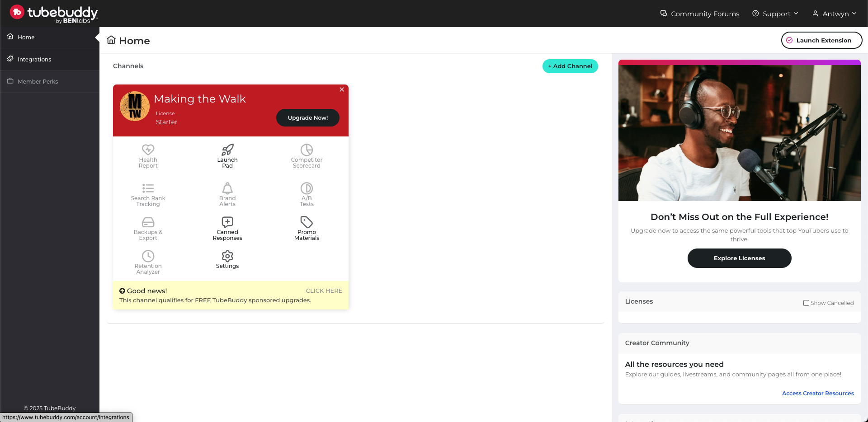Open Member Perks in the sidebar
This screenshot has height=422, width=868.
38,81
